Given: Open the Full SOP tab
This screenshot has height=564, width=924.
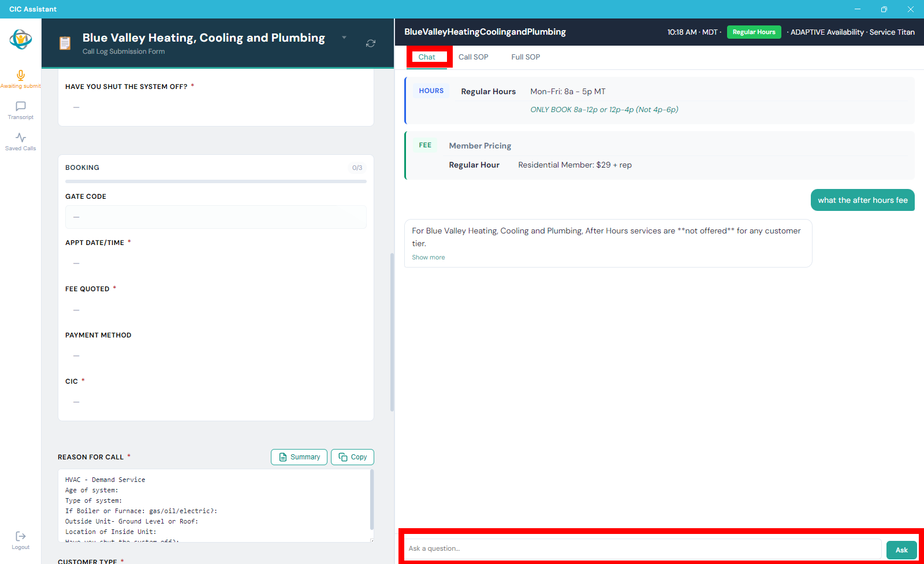Looking at the screenshot, I should [526, 57].
